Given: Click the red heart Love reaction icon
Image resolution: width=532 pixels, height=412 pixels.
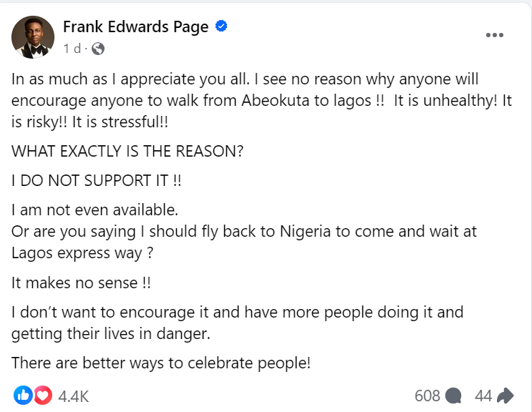Looking at the screenshot, I should (x=42, y=395).
